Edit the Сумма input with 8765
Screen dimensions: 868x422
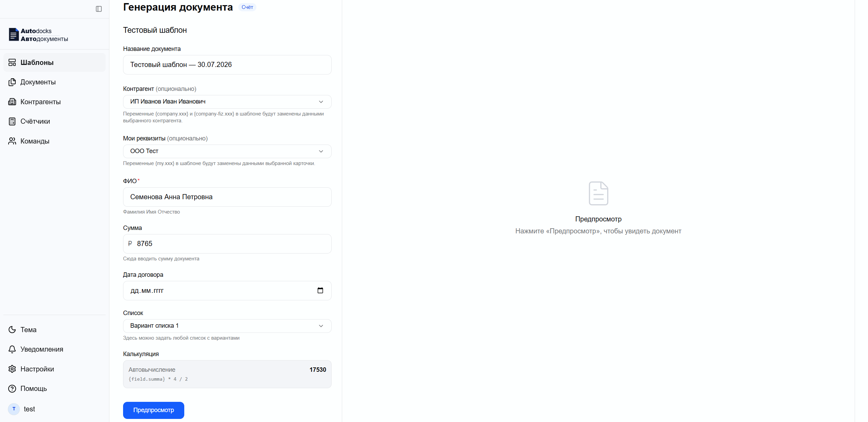(x=227, y=244)
